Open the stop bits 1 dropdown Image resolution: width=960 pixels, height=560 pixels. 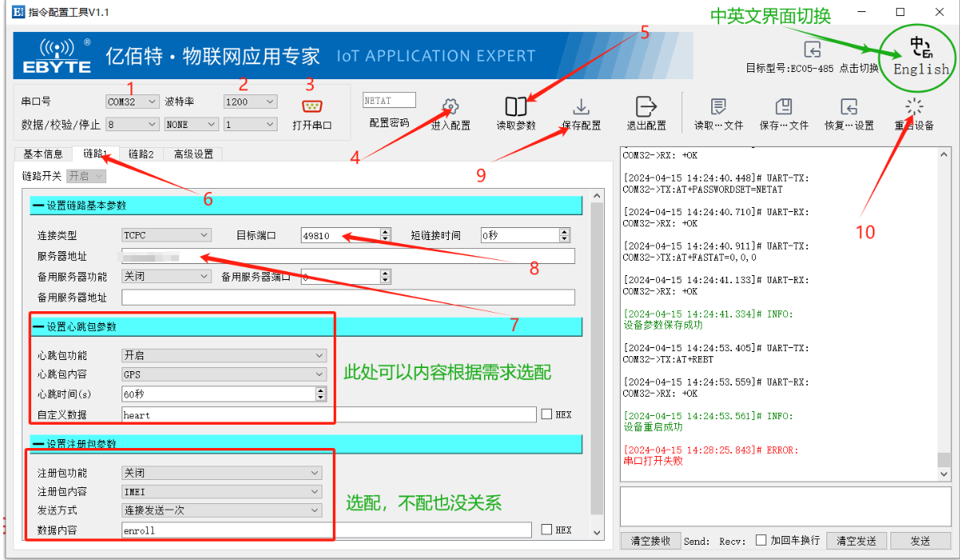[250, 124]
